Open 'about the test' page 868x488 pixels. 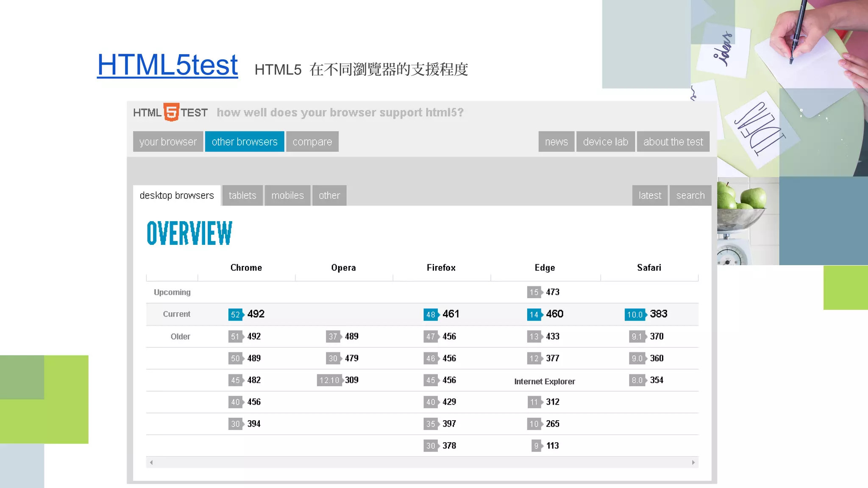click(x=673, y=141)
